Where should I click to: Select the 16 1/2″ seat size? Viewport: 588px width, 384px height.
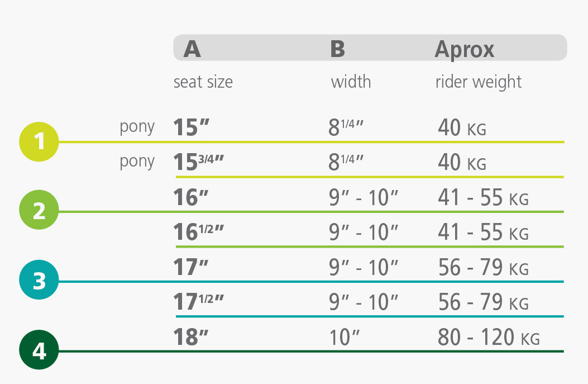198,232
